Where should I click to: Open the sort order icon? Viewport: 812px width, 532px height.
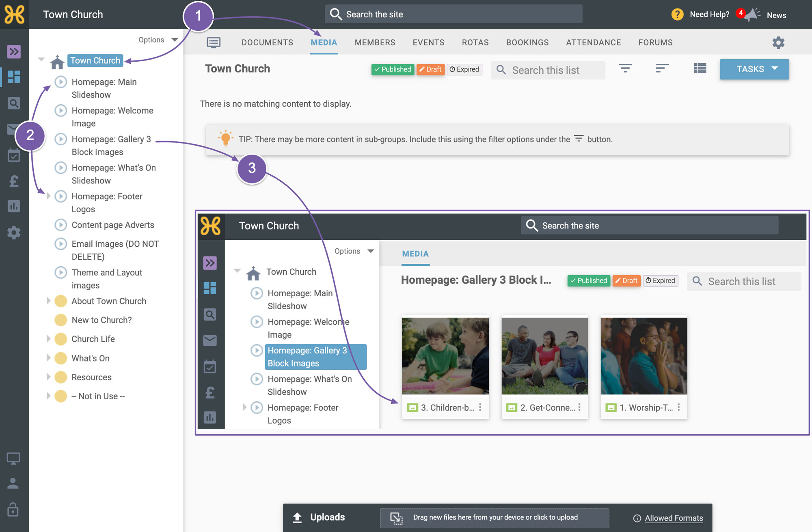(662, 69)
